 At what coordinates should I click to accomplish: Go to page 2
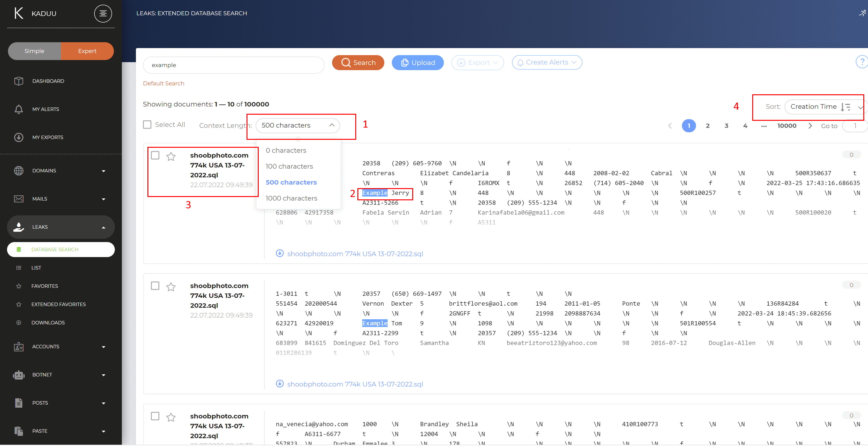[708, 126]
